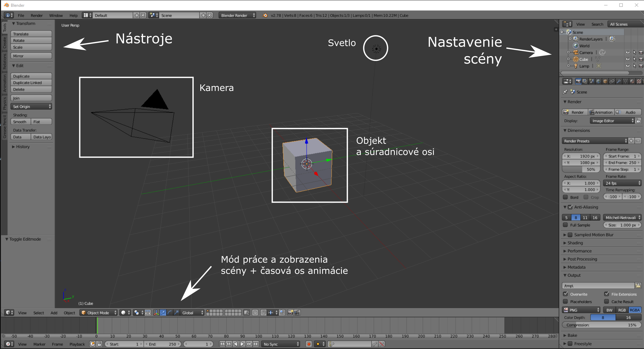644x349 pixels.
Task: Click the Cube mesh data icon in outliner
Action: click(x=598, y=59)
